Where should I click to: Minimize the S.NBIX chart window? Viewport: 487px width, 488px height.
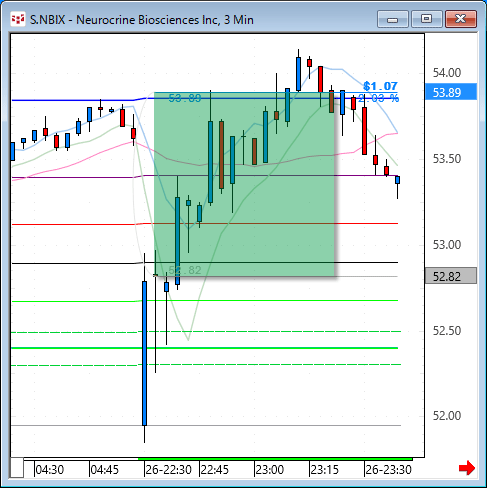tap(393, 19)
